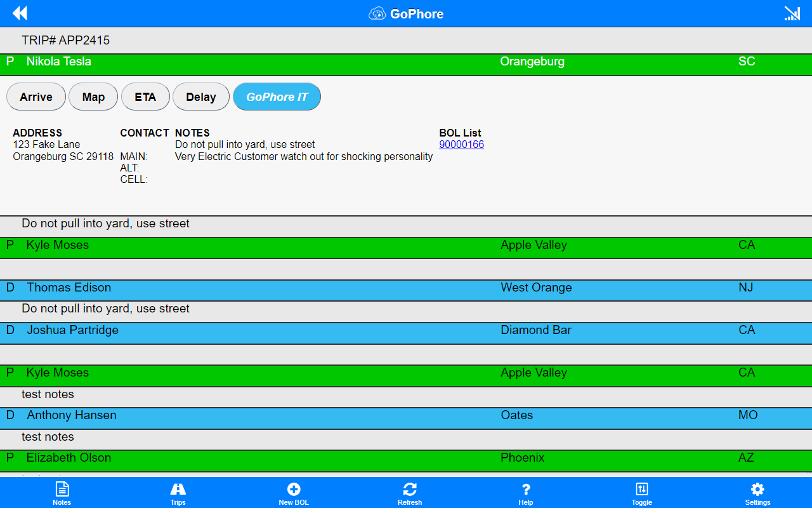The image size is (812, 508).
Task: Click the West Orange city cell
Action: click(536, 288)
